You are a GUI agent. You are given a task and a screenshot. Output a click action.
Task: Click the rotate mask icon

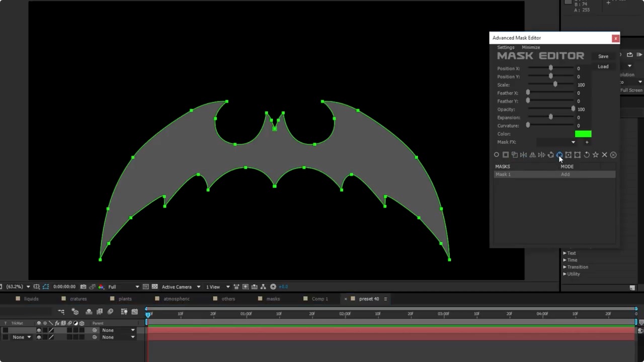[x=587, y=155]
